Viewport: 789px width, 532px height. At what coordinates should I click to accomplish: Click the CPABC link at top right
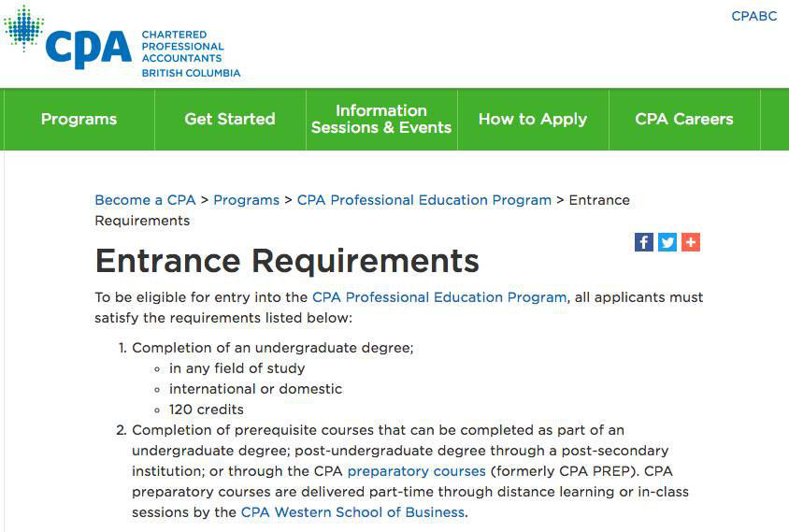pos(754,16)
